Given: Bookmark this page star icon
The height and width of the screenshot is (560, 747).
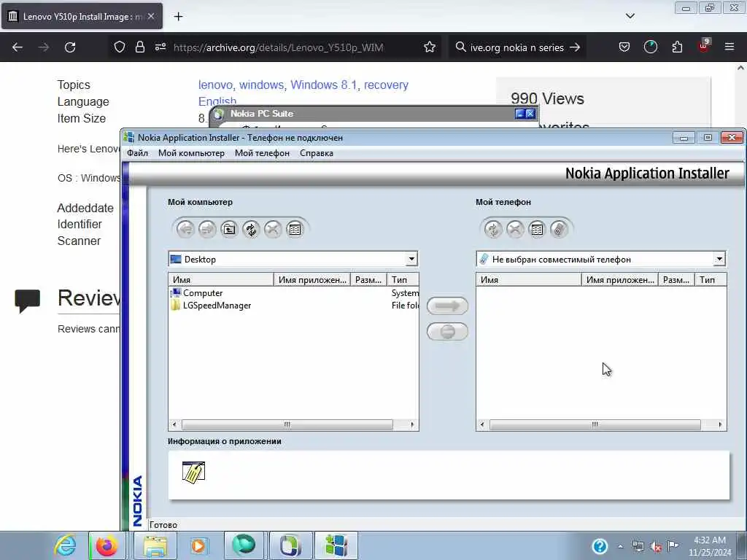Looking at the screenshot, I should click(430, 47).
